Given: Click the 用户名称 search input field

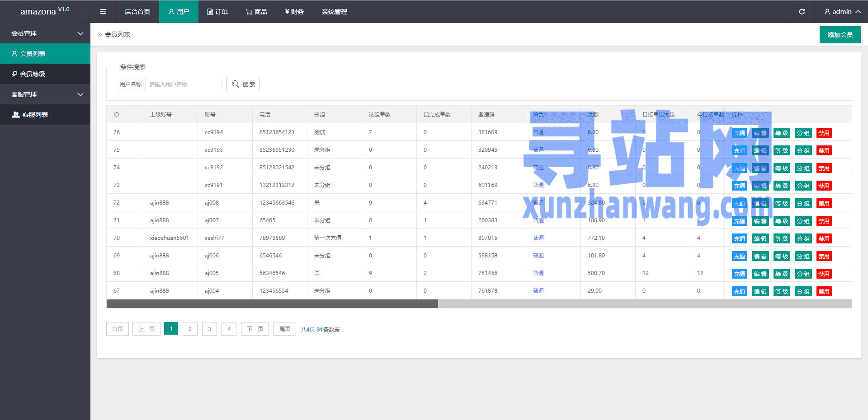Looking at the screenshot, I should click(183, 84).
